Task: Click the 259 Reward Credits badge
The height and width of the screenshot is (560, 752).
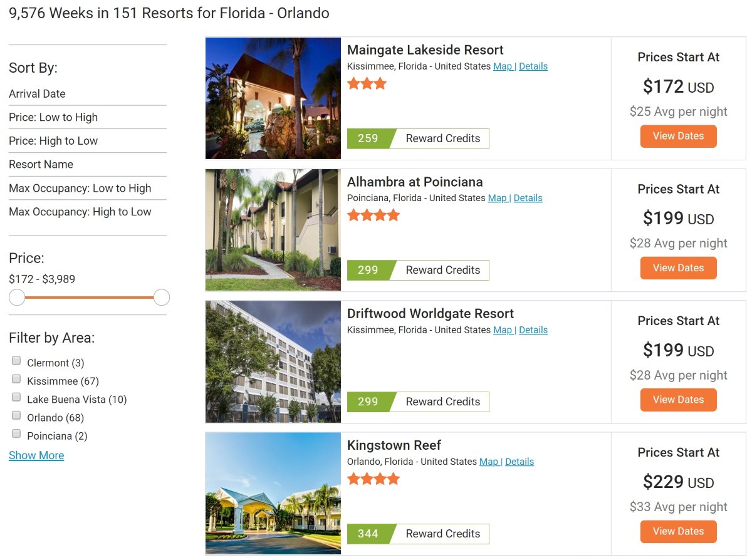Action: [418, 138]
